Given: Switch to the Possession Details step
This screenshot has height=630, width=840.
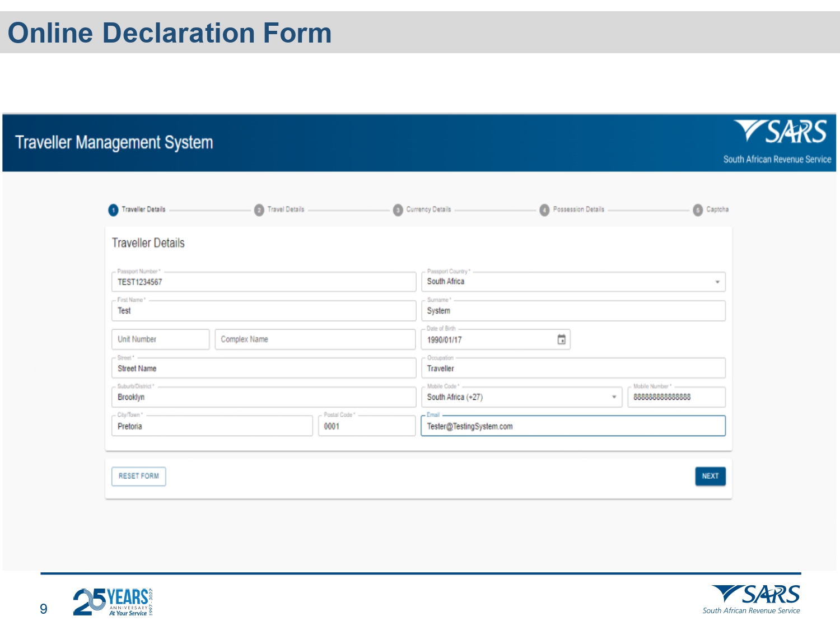Looking at the screenshot, I should point(578,209).
